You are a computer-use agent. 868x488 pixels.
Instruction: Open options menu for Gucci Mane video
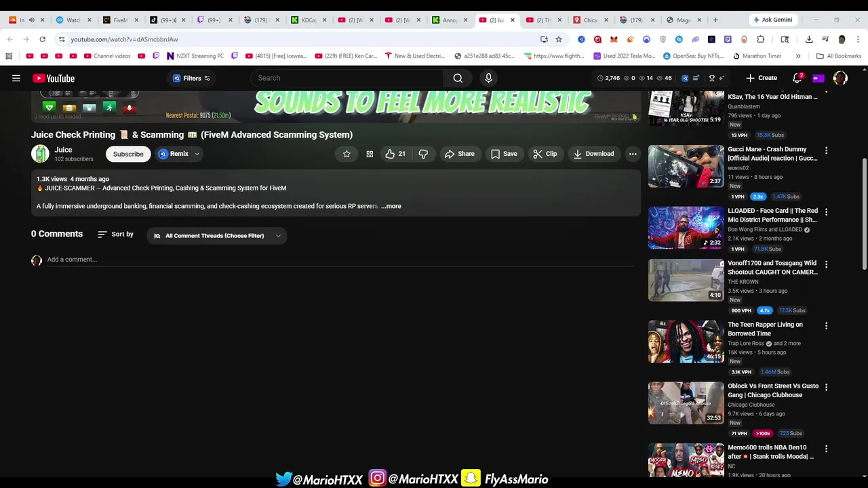coord(826,150)
